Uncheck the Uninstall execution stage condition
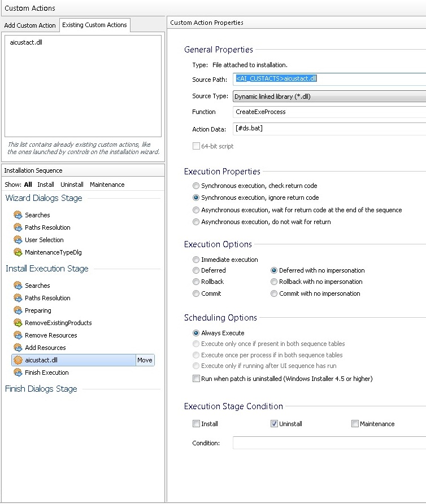426x504 pixels. (x=275, y=424)
